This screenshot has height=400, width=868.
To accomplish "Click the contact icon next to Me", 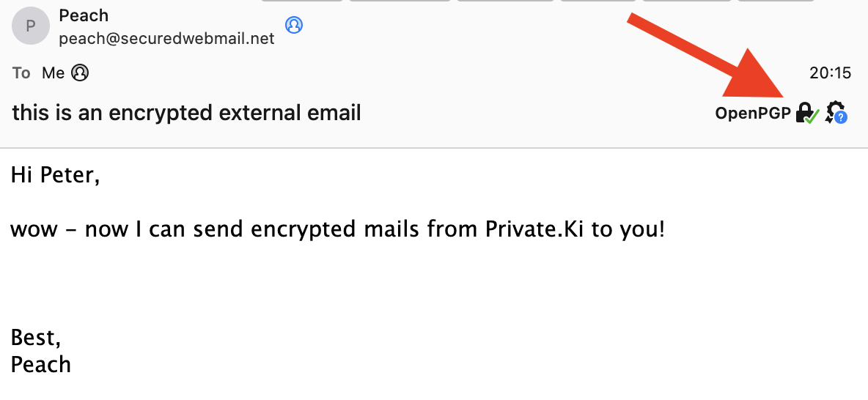I will coord(81,73).
